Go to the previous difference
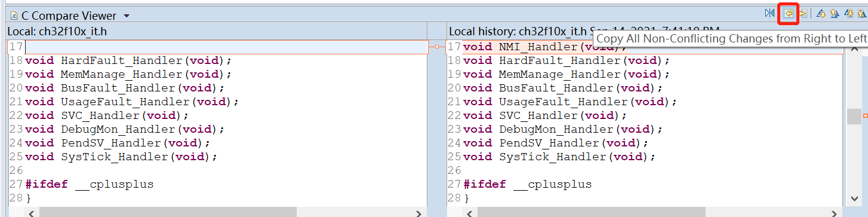 pyautogui.click(x=835, y=13)
